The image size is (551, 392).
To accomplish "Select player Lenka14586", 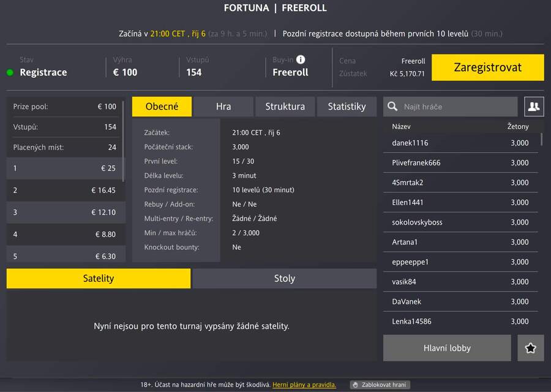I will tap(460, 322).
